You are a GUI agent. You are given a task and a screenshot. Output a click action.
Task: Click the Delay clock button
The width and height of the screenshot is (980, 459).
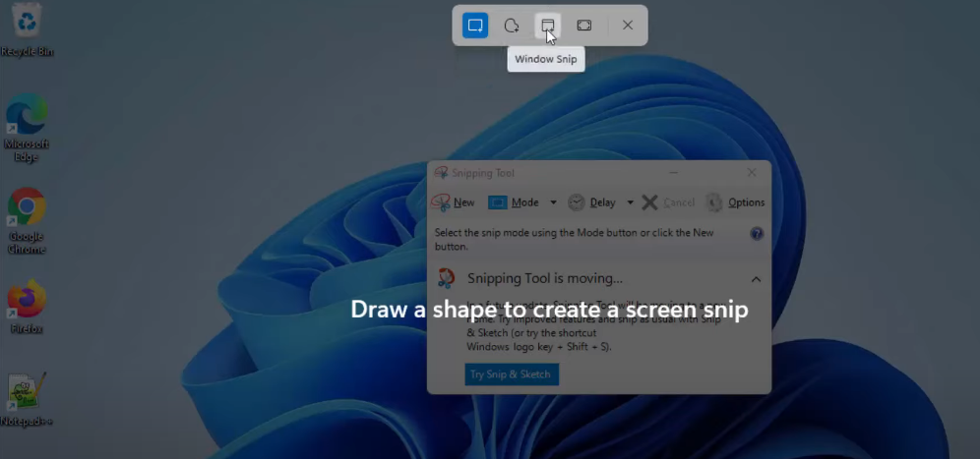point(591,202)
